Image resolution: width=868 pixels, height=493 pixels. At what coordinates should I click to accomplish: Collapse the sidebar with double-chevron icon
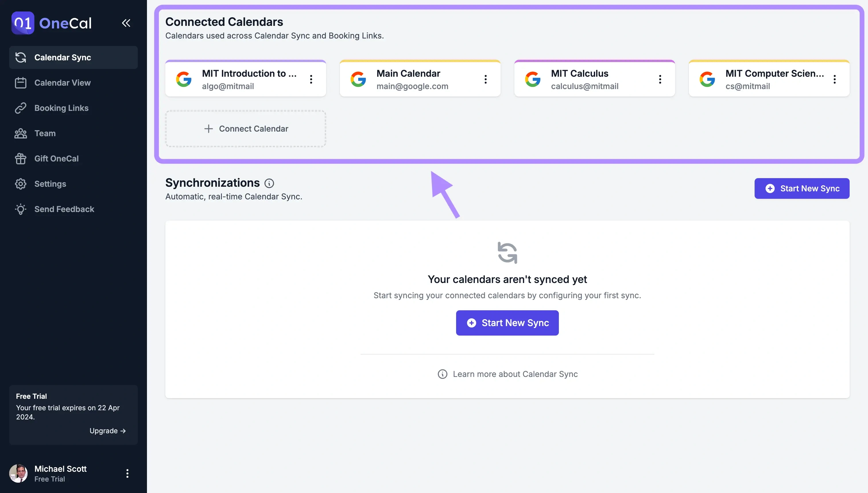tap(126, 23)
